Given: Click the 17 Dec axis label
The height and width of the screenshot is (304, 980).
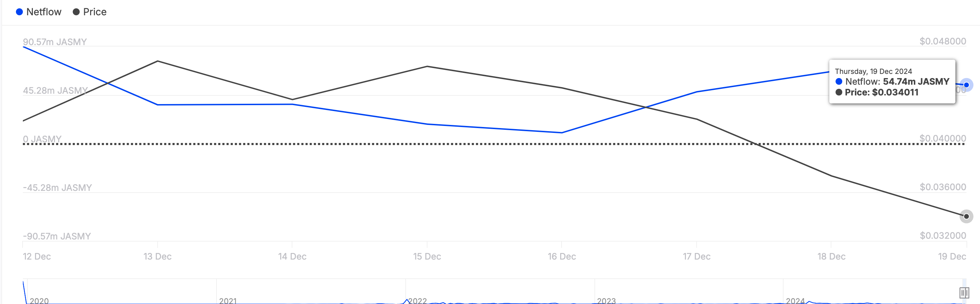Looking at the screenshot, I should [697, 256].
